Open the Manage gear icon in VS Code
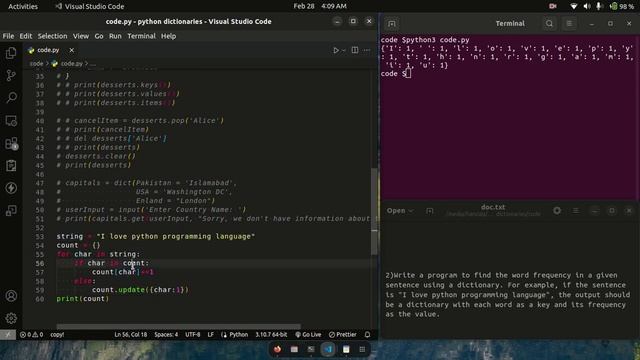Image resolution: width=640 pixels, height=360 pixels. 11,318
